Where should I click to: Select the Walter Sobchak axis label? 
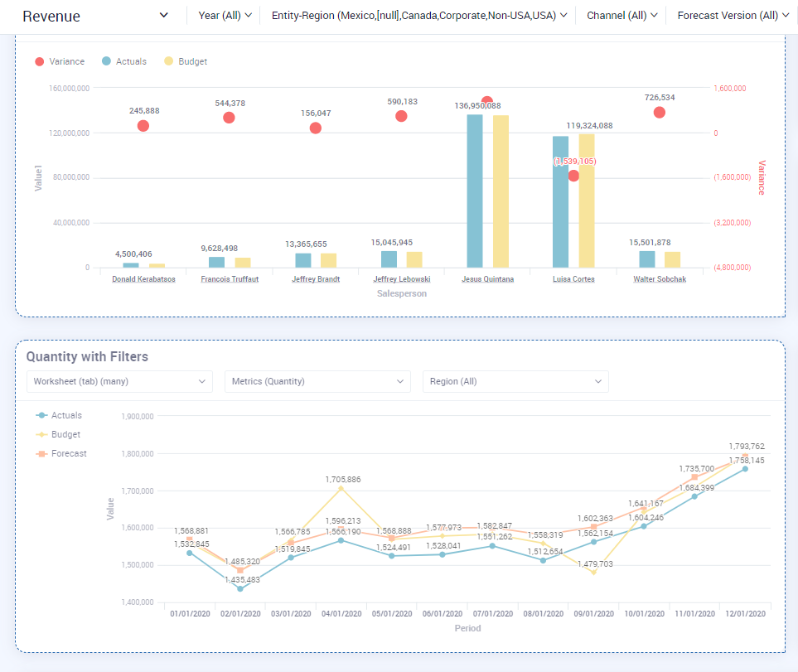click(x=659, y=279)
